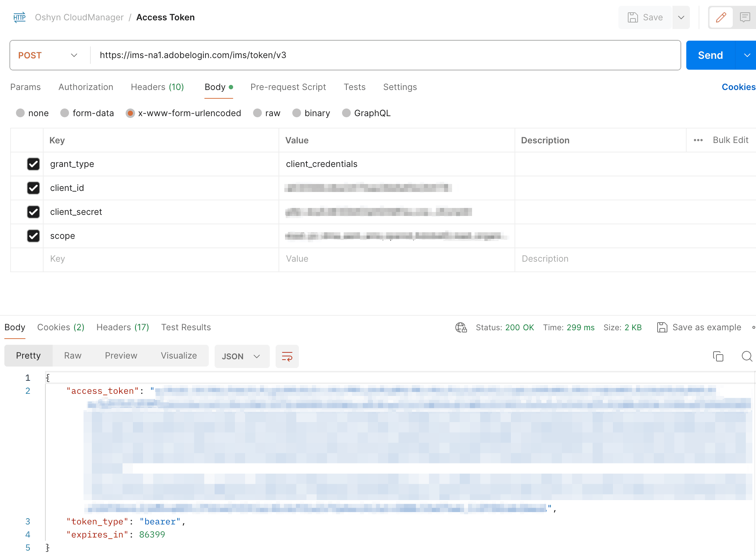Open the Save options dropdown arrow
This screenshot has height=556, width=756.
pyautogui.click(x=681, y=17)
